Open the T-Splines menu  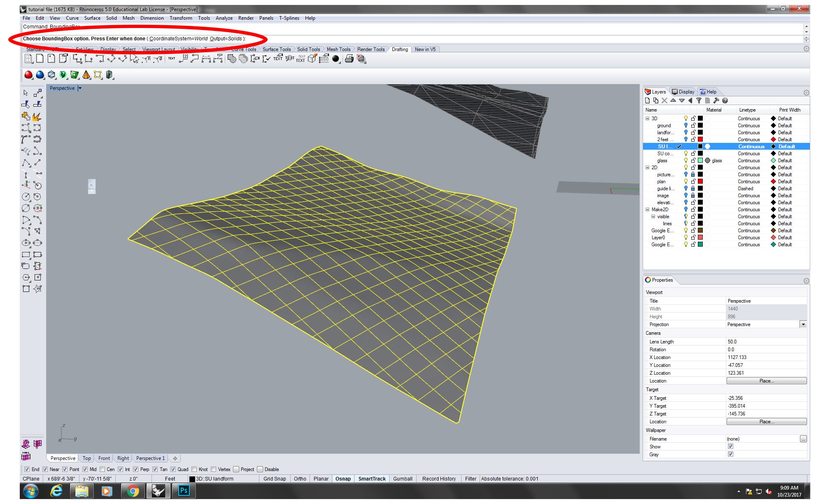[x=289, y=18]
